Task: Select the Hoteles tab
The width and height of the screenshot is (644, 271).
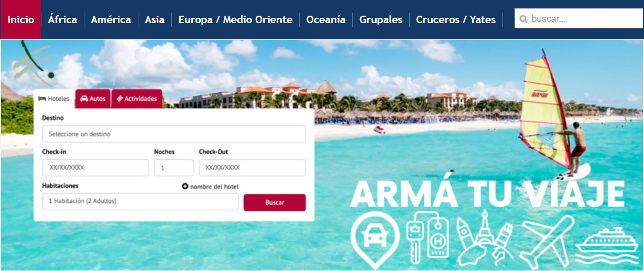Action: click(x=54, y=99)
